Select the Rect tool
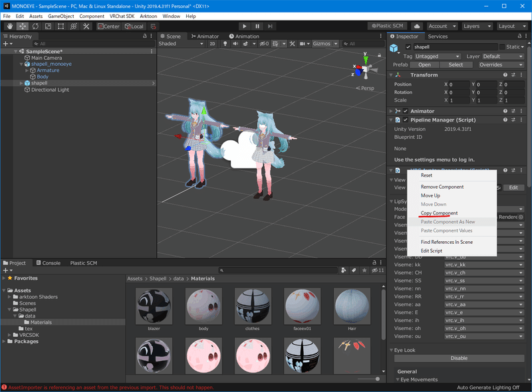 [61, 26]
